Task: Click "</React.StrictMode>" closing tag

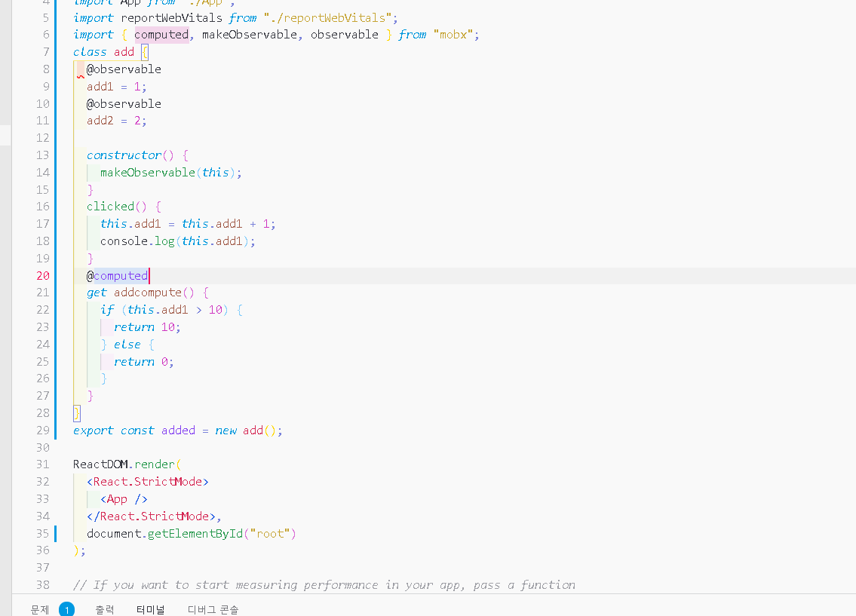Action: 152,516
